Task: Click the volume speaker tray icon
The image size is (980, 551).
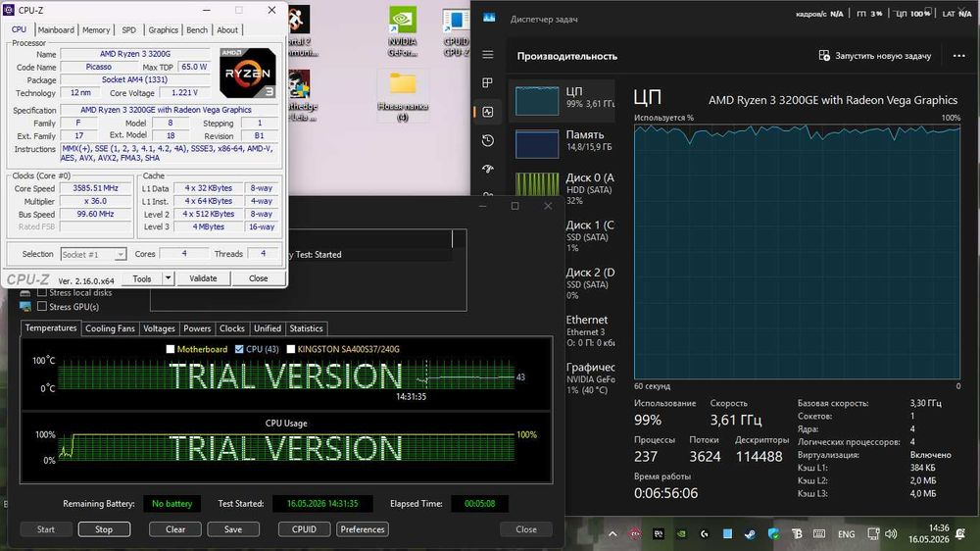Action: pos(891,534)
